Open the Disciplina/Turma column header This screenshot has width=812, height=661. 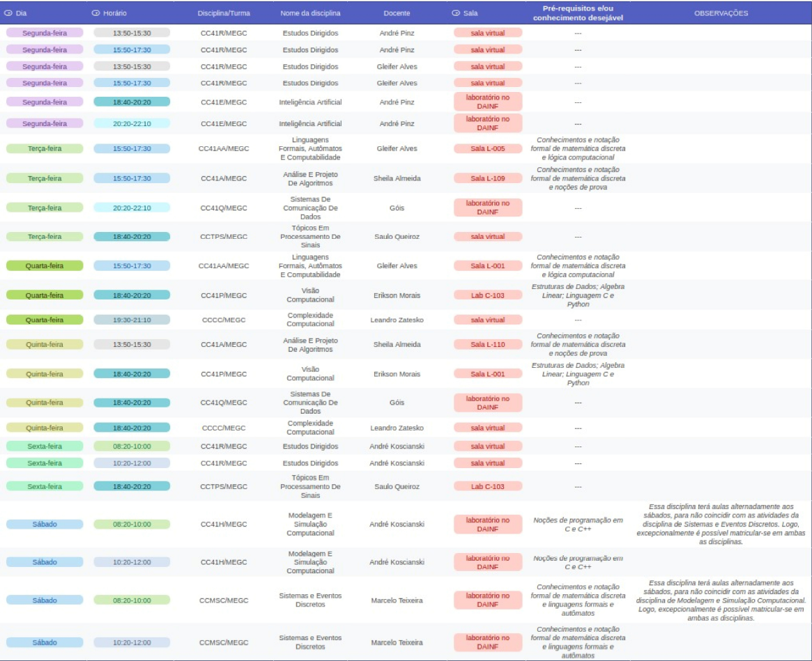click(x=223, y=13)
